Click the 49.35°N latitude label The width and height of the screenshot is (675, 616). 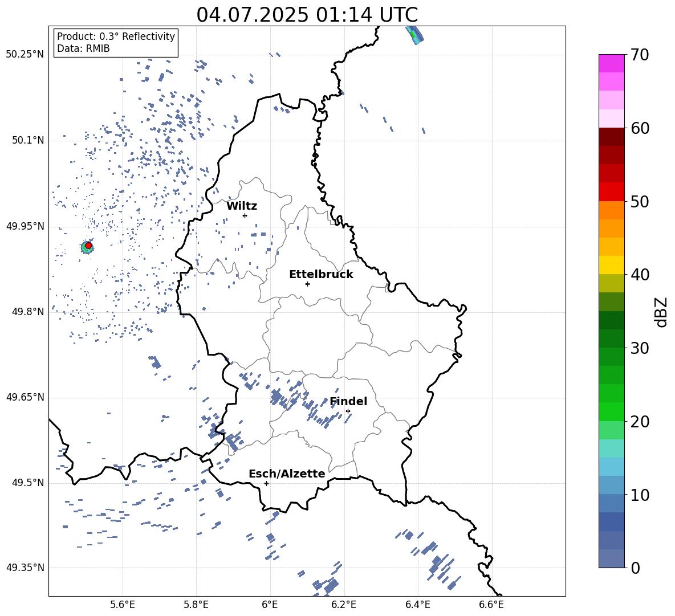click(25, 568)
